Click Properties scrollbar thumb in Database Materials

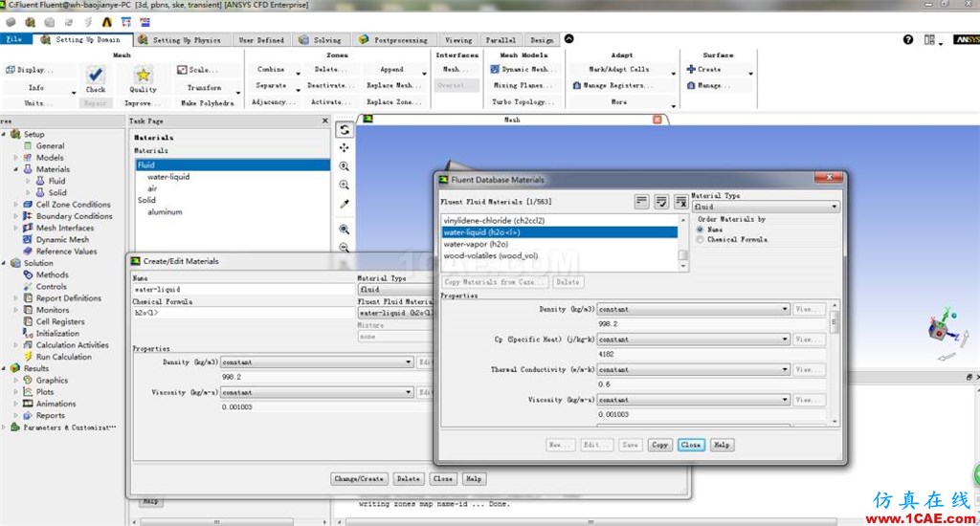click(x=835, y=321)
